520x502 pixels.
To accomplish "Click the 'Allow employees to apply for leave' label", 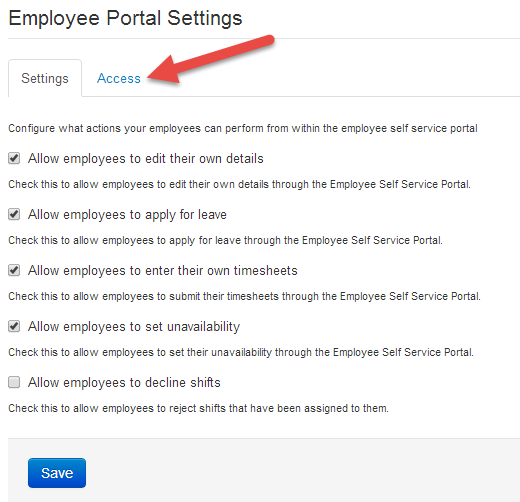I will tap(127, 215).
